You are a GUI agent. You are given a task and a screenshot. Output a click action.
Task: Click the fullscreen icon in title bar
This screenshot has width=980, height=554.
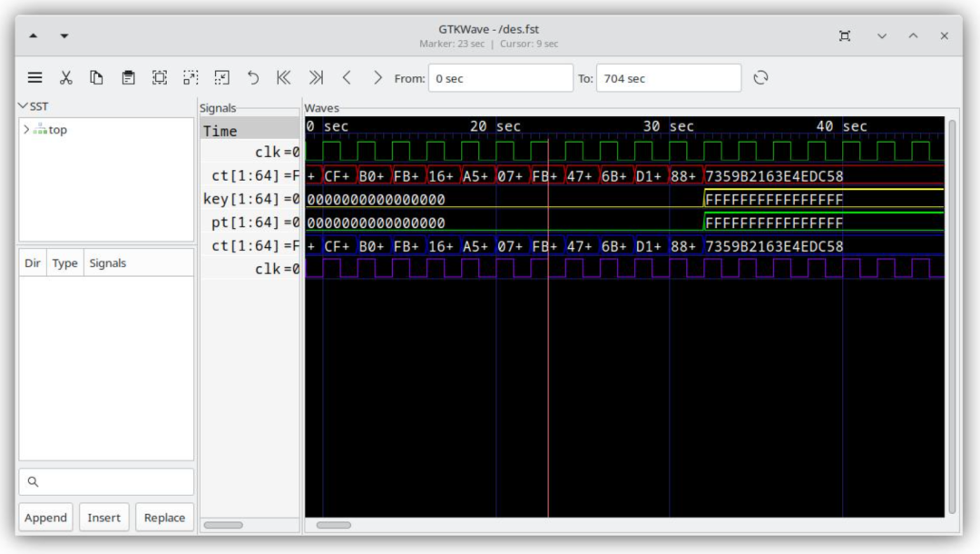(x=845, y=36)
